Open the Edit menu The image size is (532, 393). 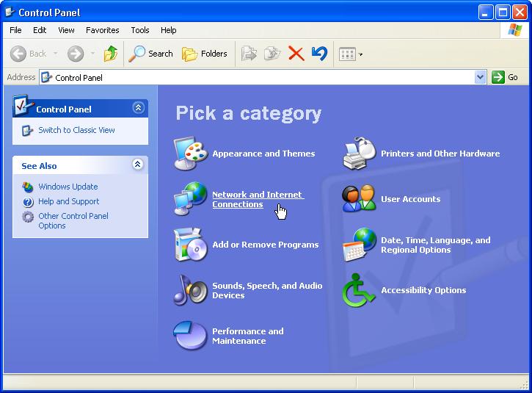click(40, 30)
